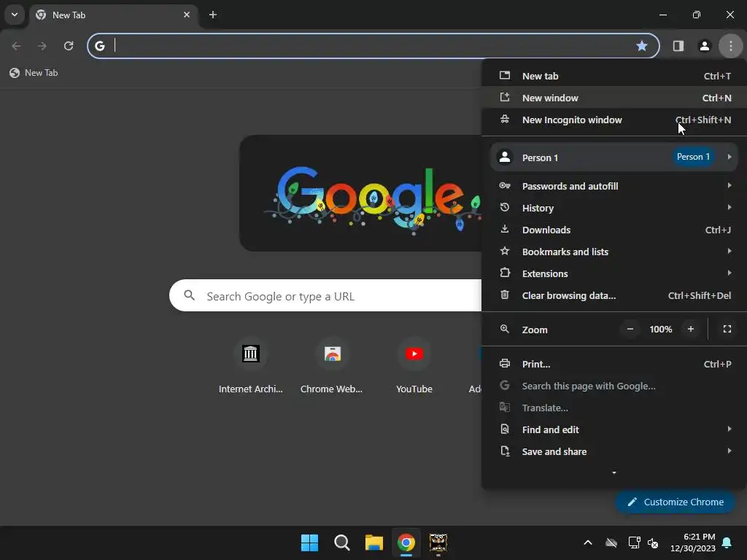
Task: Click the Google G icon in address bar
Action: point(99,46)
